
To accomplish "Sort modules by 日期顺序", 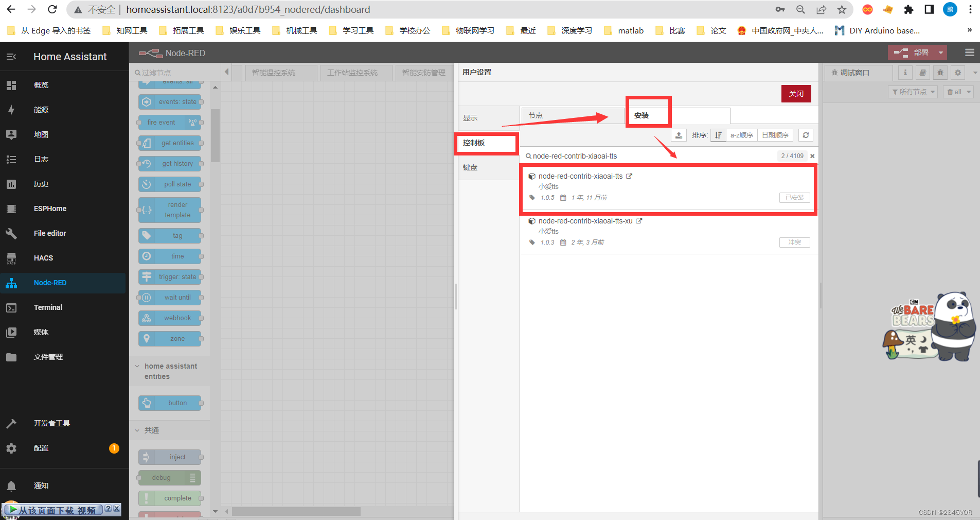I will [x=775, y=135].
